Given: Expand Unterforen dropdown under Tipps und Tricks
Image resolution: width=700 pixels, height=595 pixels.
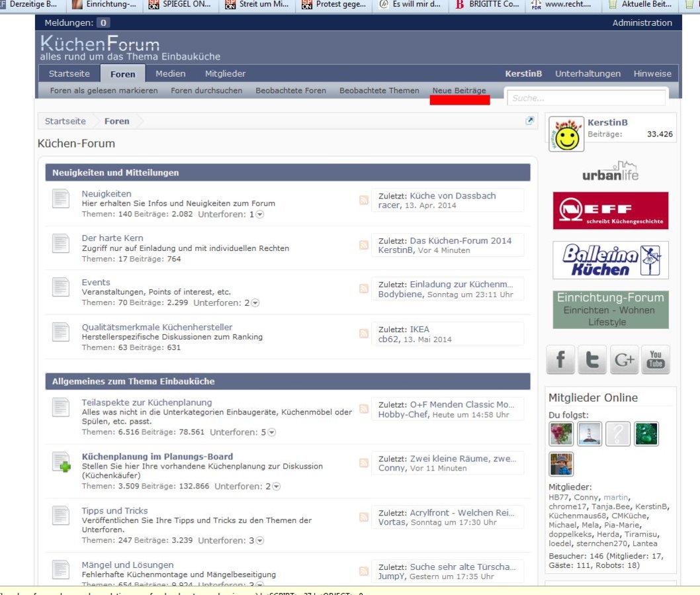Looking at the screenshot, I should click(260, 541).
